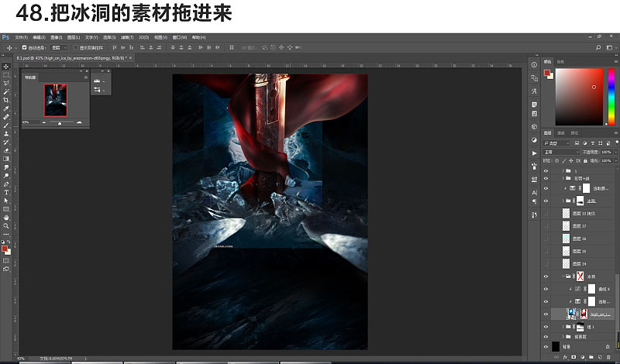Hide the high_on_ice smart object layer
This screenshot has height=364, width=620.
click(546, 314)
